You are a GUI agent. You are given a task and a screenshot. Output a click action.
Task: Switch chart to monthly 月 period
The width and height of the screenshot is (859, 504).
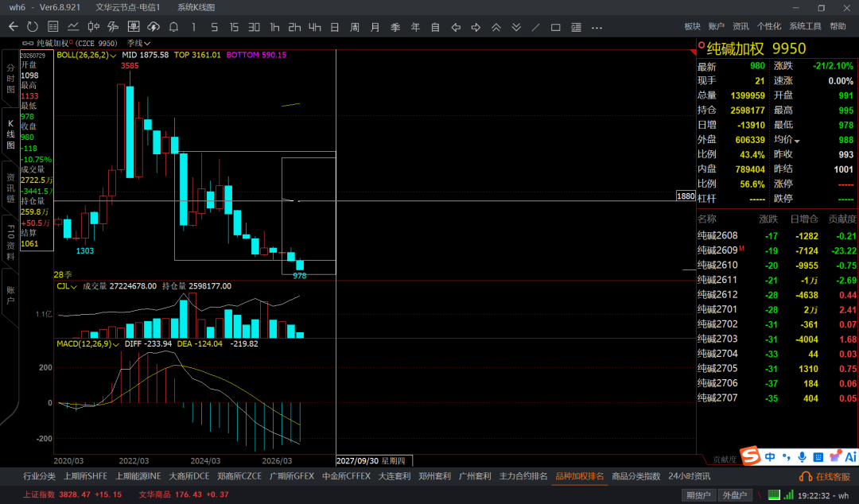coord(375,27)
